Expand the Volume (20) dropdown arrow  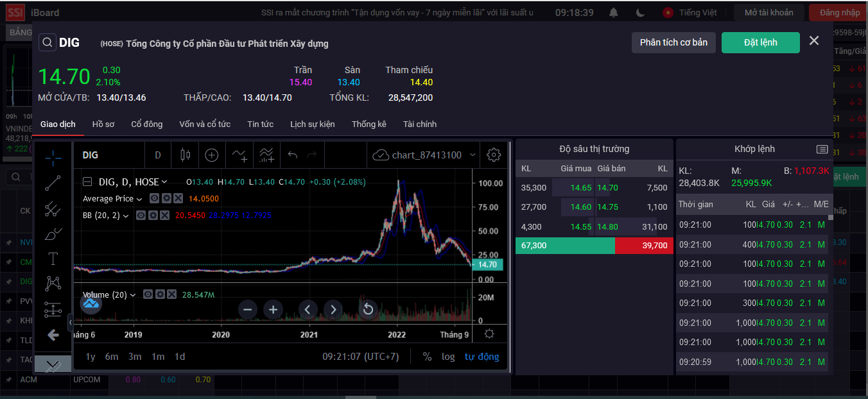133,295
